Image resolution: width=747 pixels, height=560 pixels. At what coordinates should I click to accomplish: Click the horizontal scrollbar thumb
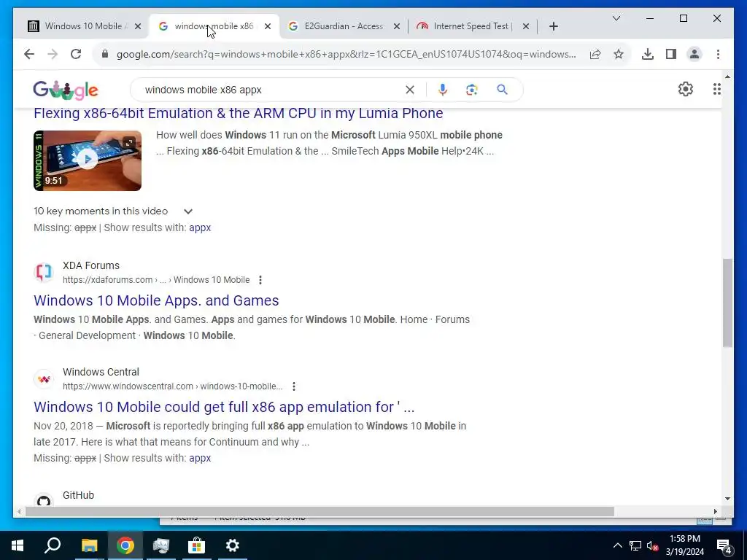tap(320, 511)
